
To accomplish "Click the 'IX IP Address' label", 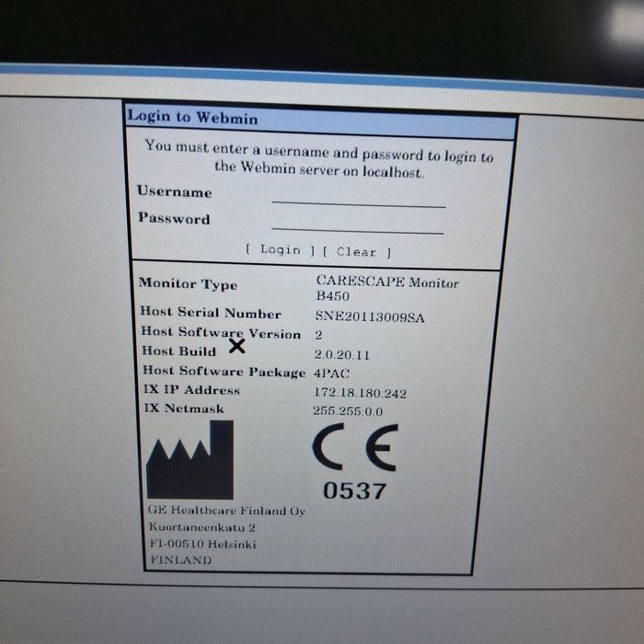I will [191, 389].
